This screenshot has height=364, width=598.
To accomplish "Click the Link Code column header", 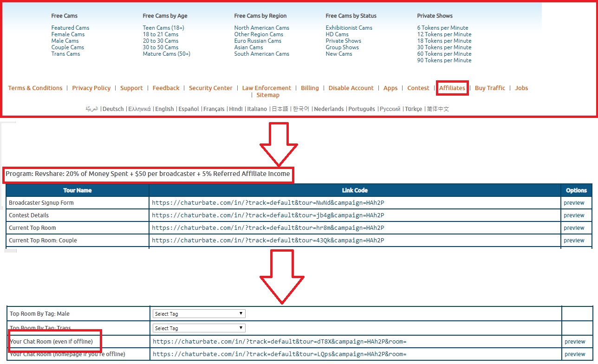I will pos(355,190).
